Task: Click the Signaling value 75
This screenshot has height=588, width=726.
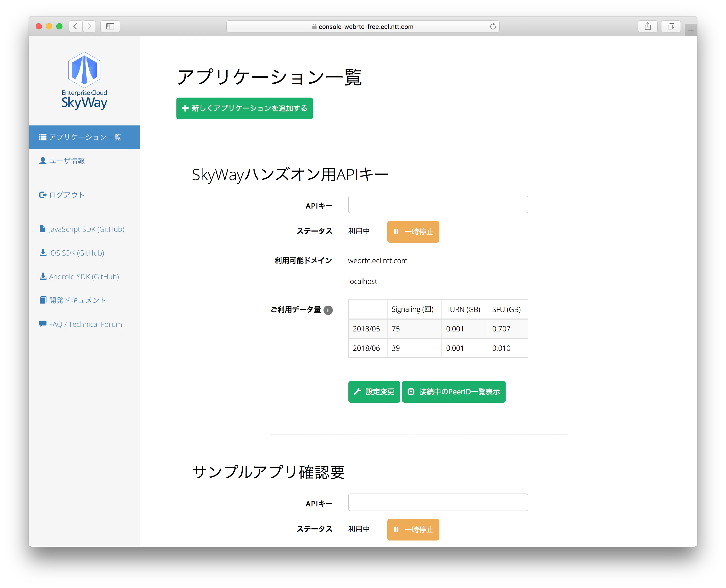Action: (396, 329)
